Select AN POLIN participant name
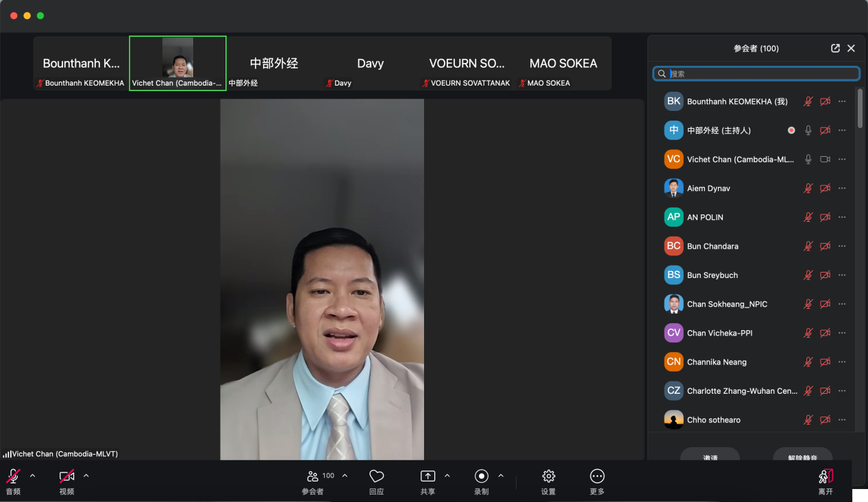 pyautogui.click(x=705, y=217)
